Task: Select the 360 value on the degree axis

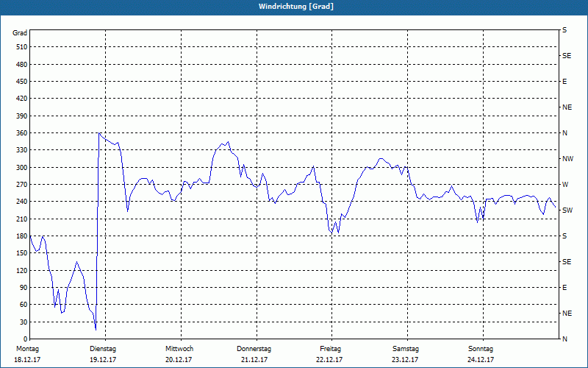Action: click(22, 133)
